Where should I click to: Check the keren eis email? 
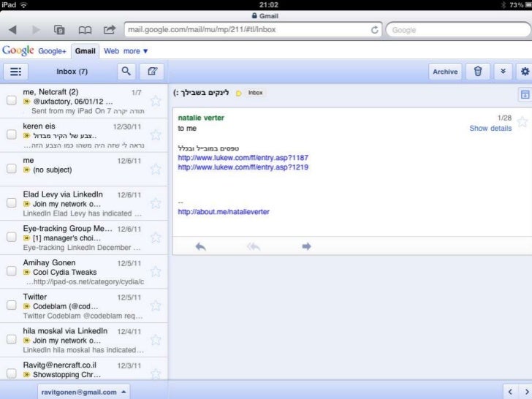click(12, 134)
